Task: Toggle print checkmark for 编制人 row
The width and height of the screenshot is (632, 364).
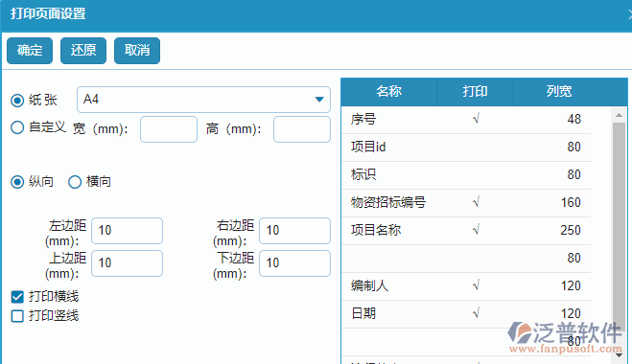Action: 476,285
